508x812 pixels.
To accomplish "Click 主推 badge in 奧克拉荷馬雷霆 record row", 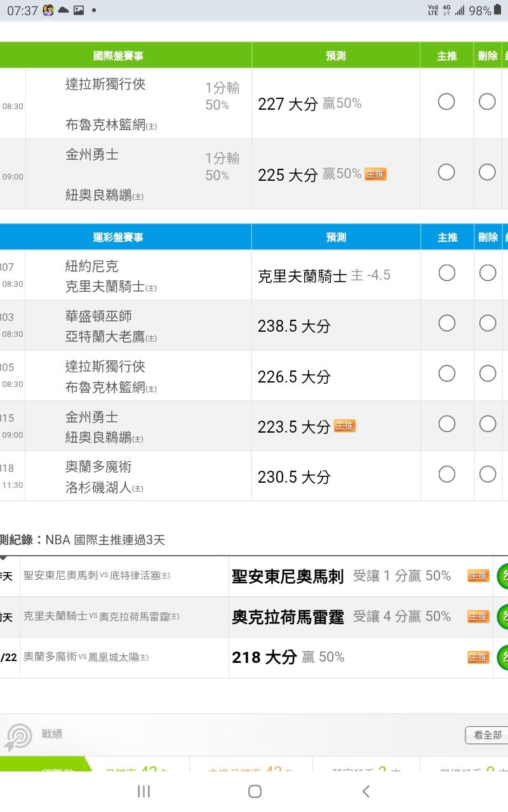I will (x=478, y=617).
